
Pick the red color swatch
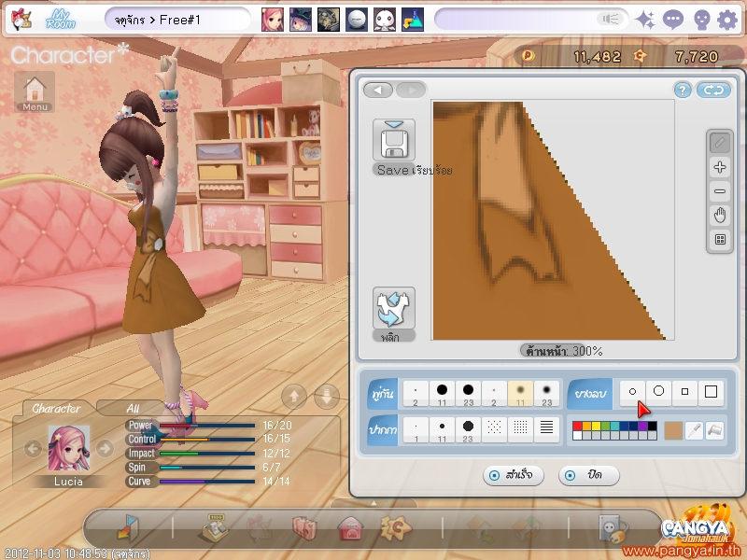[x=577, y=426]
